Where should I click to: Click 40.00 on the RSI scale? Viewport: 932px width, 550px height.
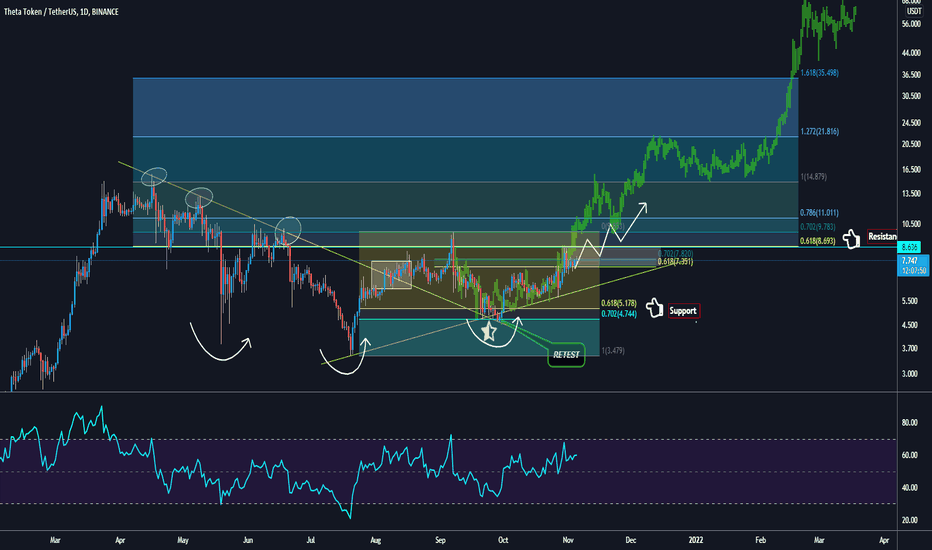click(909, 488)
